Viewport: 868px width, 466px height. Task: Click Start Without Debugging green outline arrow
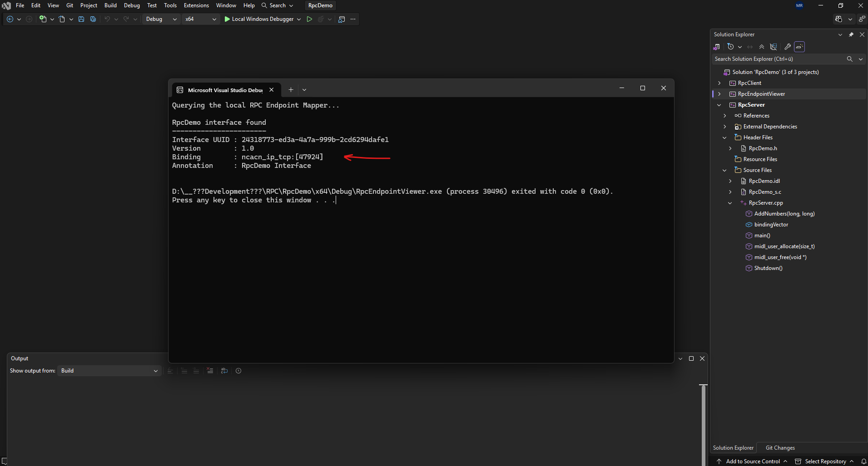tap(309, 19)
